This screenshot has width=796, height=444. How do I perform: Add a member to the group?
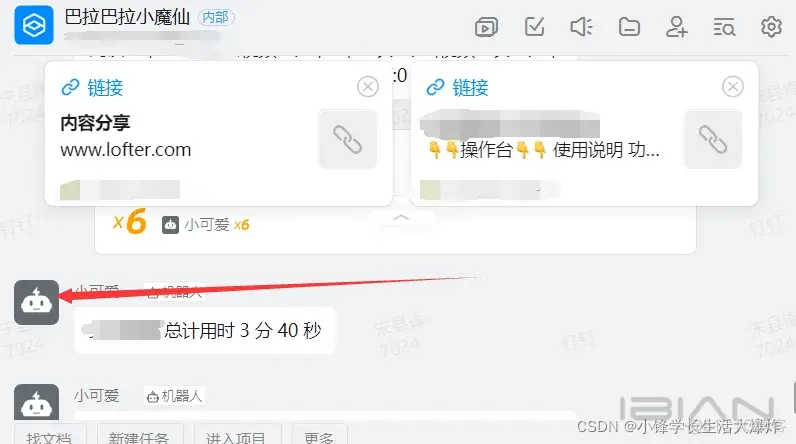(x=676, y=26)
